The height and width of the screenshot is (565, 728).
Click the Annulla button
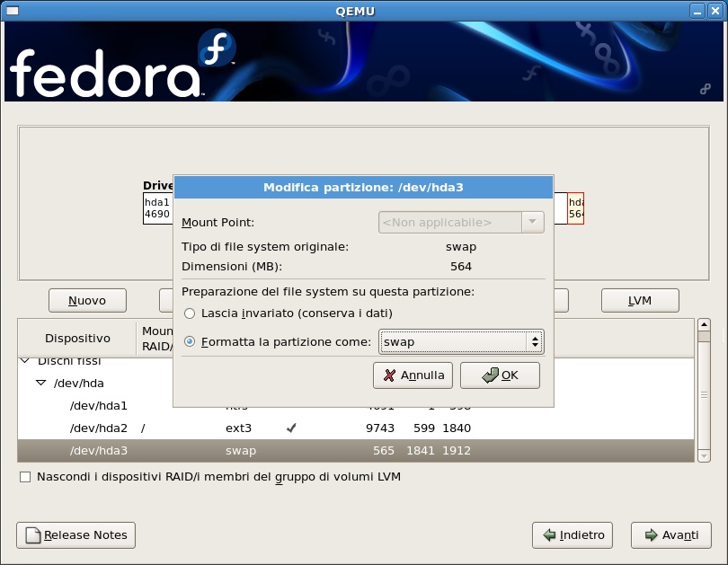413,375
